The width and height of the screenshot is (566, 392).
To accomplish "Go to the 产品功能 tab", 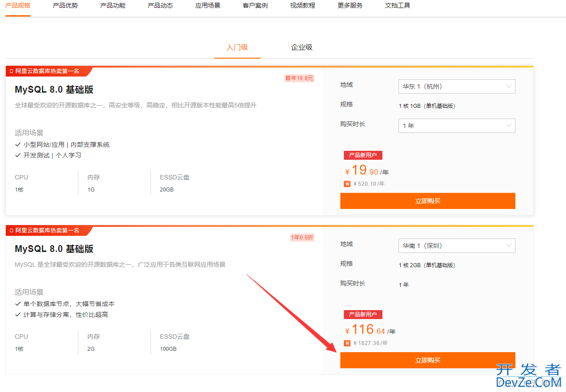I will coord(113,6).
